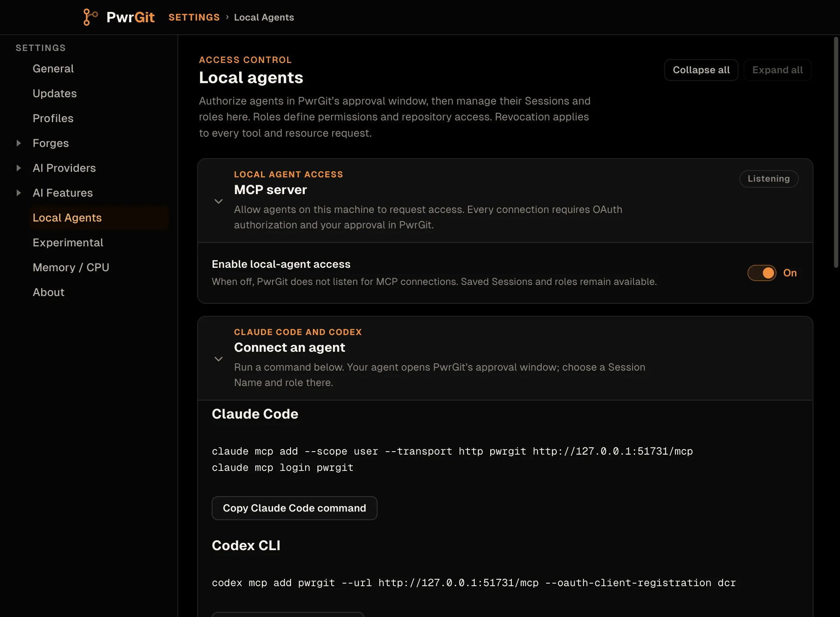This screenshot has height=617, width=840.
Task: Collapse the MCP server card
Action: pyautogui.click(x=219, y=201)
